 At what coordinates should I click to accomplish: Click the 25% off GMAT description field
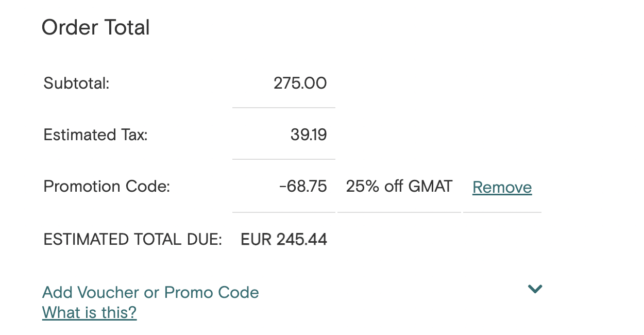[x=399, y=186]
